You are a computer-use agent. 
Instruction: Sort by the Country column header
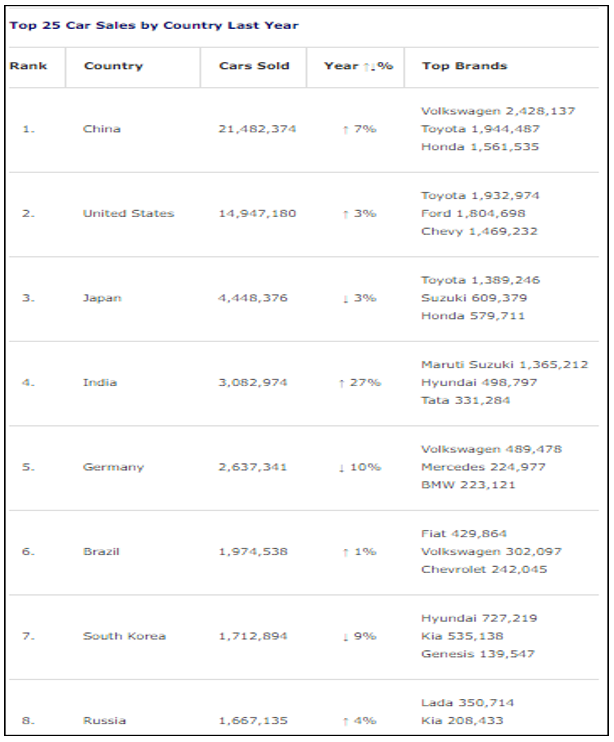pyautogui.click(x=113, y=66)
